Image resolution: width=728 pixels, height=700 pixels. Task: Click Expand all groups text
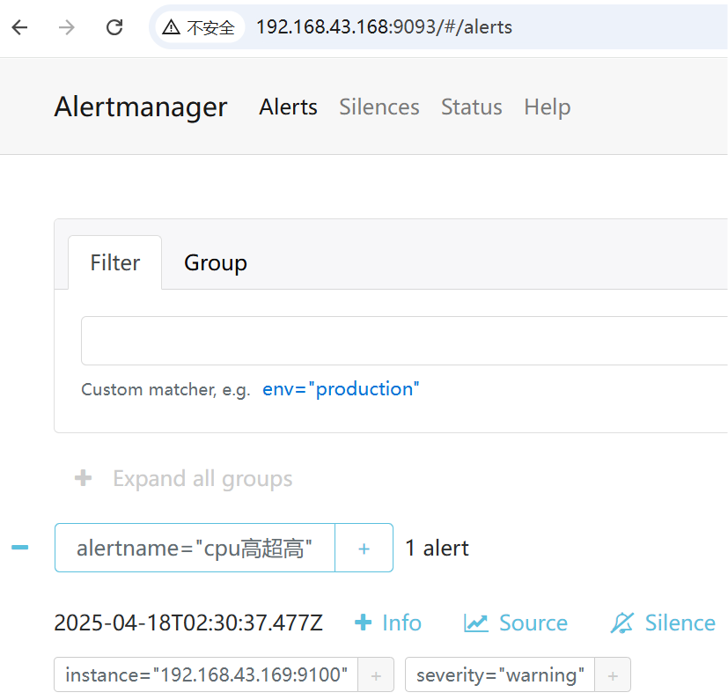coord(202,478)
